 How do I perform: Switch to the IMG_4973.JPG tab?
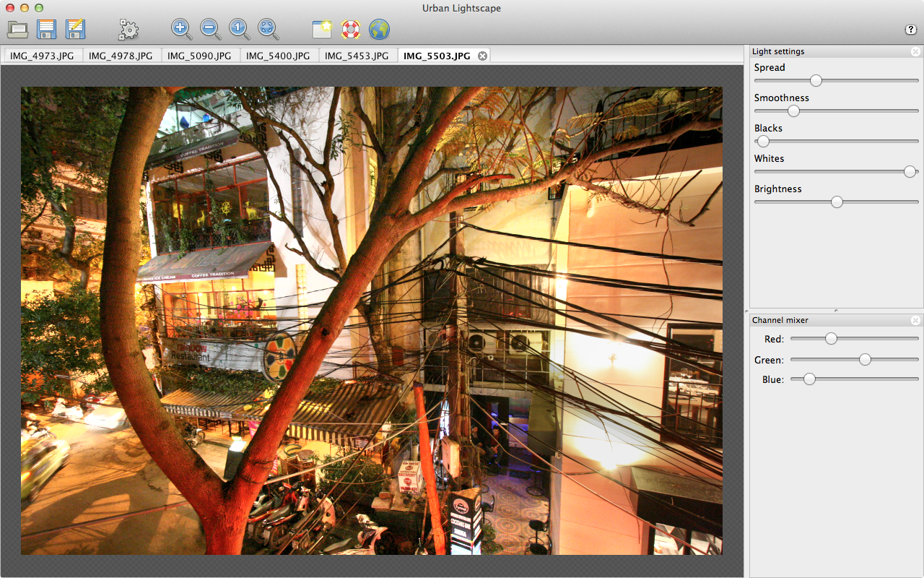pos(42,56)
